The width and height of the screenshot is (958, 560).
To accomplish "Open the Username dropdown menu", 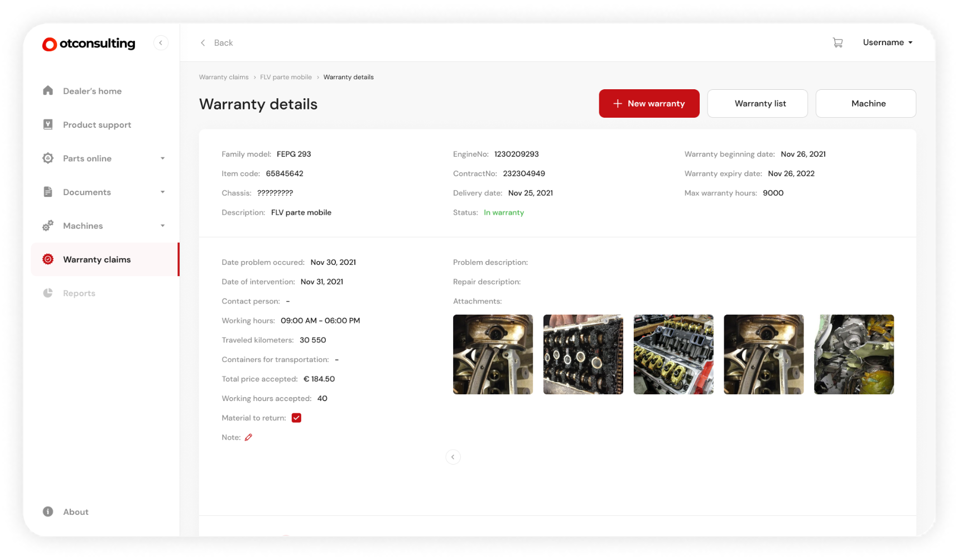I will coord(888,42).
